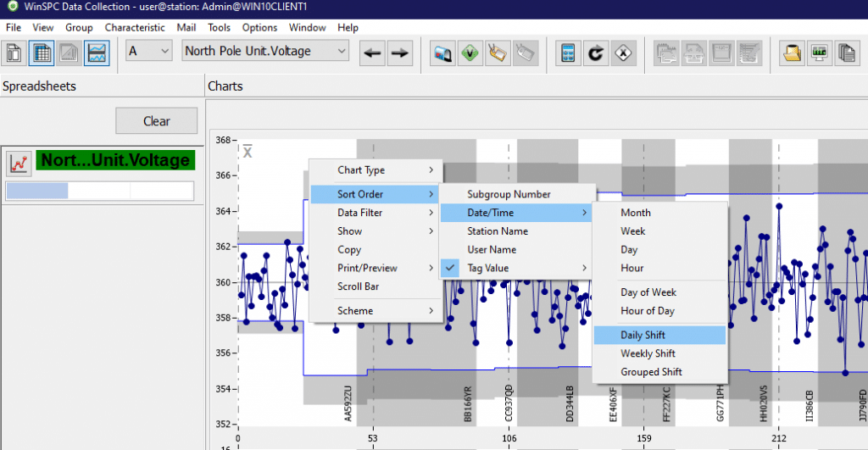Click the open folder toolbar icon
Screen dimensions: 868x450
(793, 53)
